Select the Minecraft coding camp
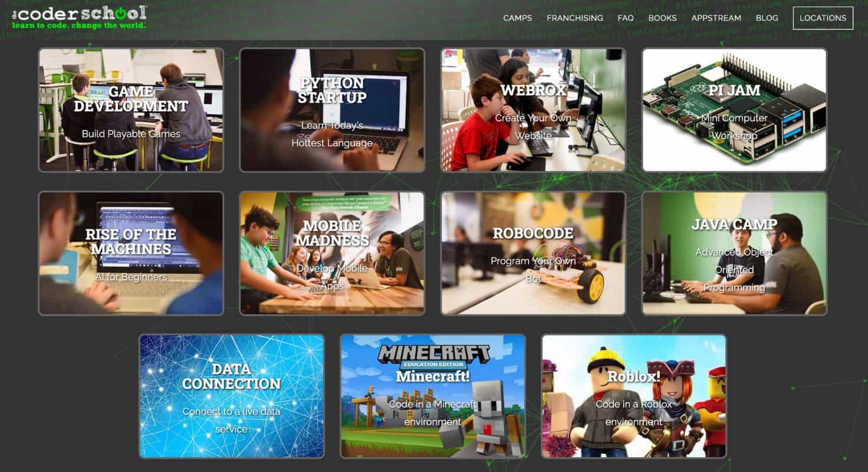868x472 pixels. pos(432,395)
